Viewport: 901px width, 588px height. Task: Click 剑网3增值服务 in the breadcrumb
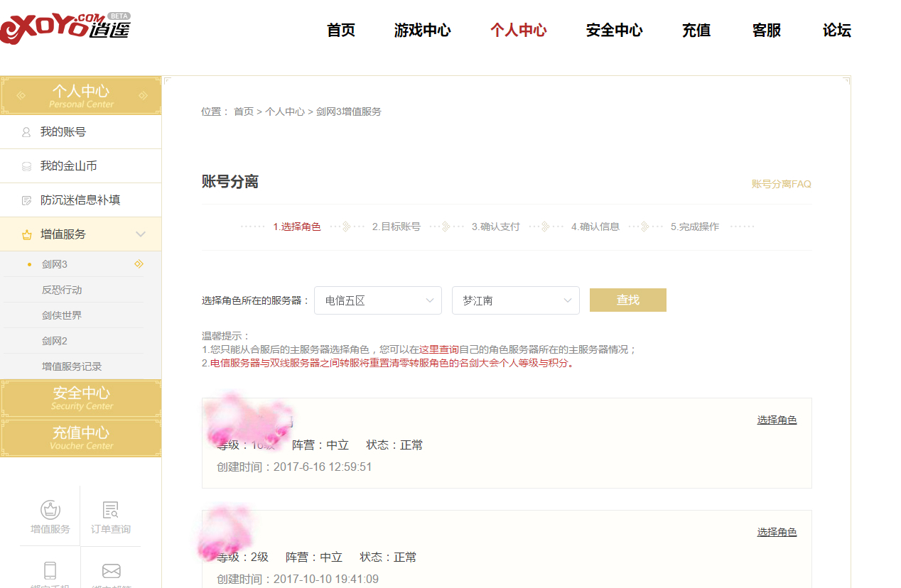[349, 111]
